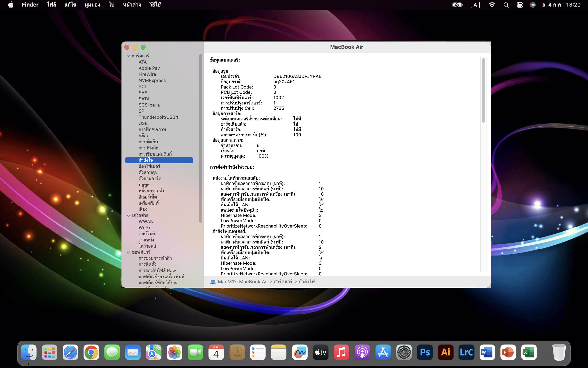Click the battery info pane scrollbar
The image size is (588, 368).
[x=483, y=90]
